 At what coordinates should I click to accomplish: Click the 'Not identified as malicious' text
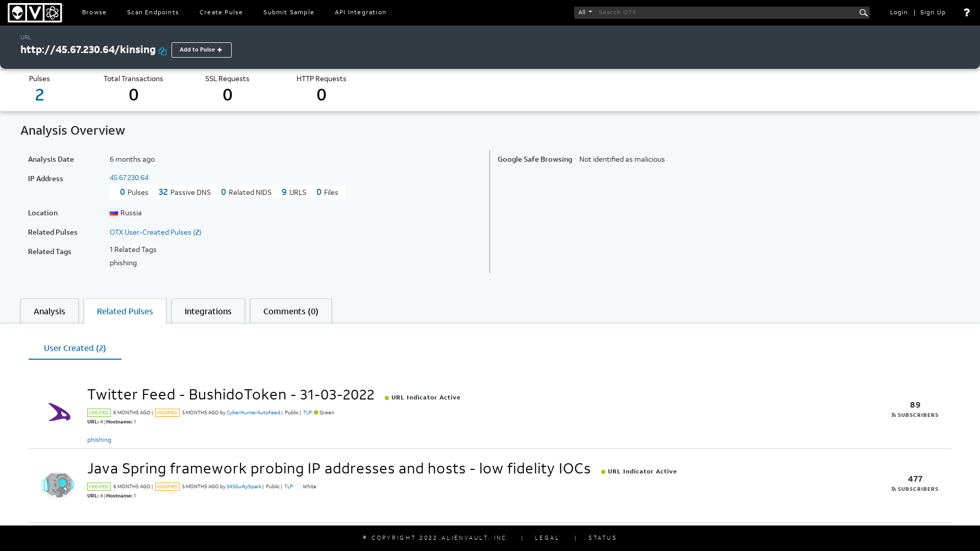pos(622,160)
